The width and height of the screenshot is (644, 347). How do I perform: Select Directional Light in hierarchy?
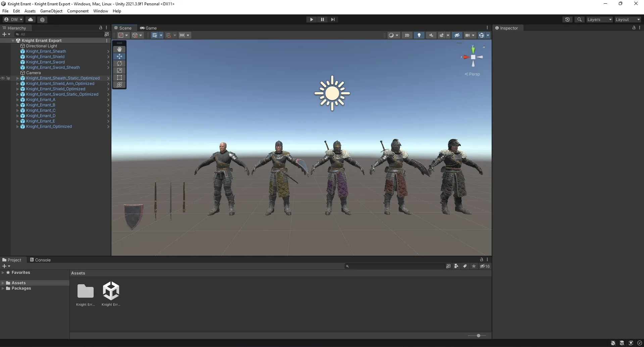click(42, 46)
